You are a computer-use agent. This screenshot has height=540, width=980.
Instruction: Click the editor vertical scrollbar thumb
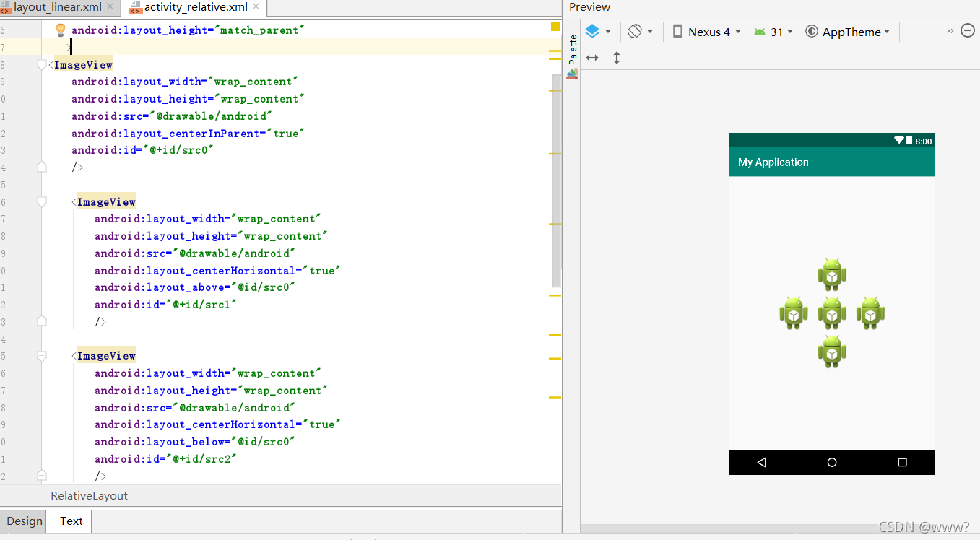coord(557,180)
